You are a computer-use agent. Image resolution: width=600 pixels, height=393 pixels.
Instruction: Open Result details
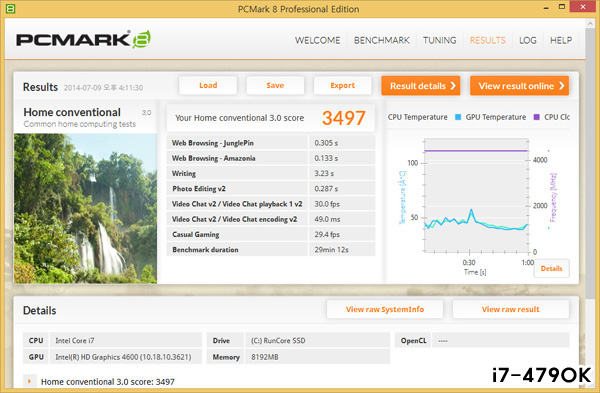pos(421,86)
